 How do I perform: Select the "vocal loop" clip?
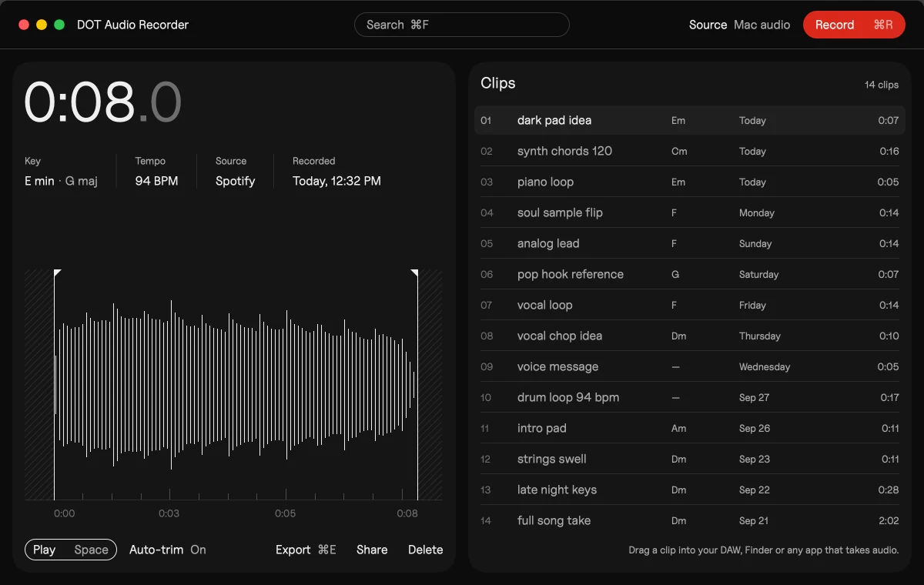(x=690, y=305)
